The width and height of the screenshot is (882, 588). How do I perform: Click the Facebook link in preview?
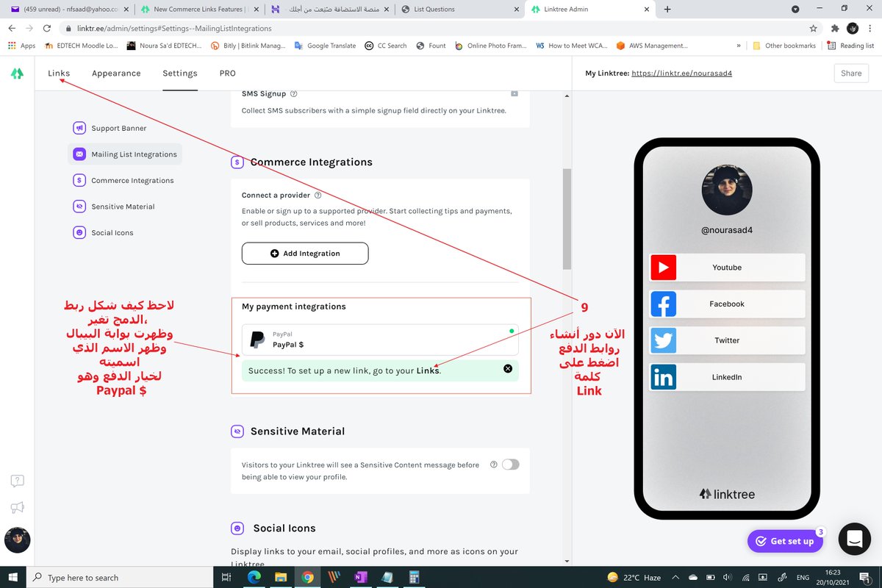[727, 304]
